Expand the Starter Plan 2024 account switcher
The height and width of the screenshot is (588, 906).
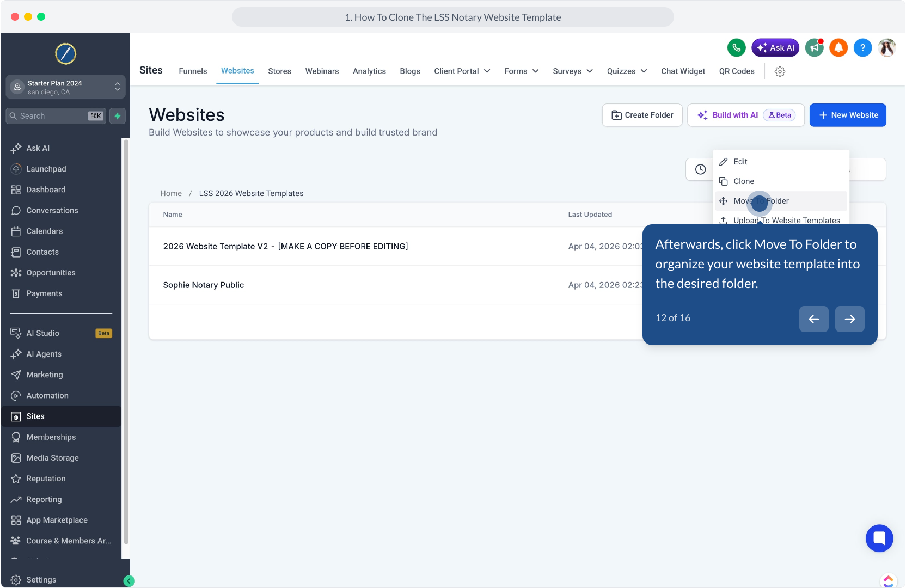(65, 87)
